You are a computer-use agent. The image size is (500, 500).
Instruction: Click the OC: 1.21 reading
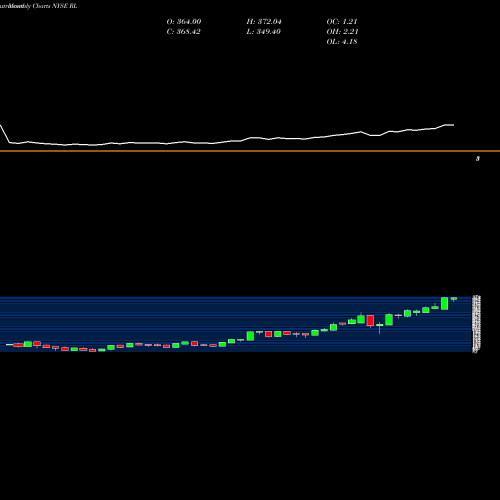pos(342,22)
